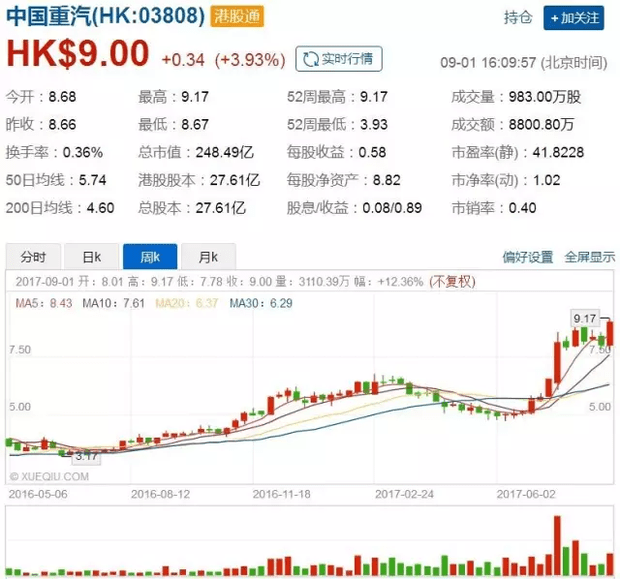Click the latest red weekly candlestick
The height and width of the screenshot is (579, 620).
610,333
